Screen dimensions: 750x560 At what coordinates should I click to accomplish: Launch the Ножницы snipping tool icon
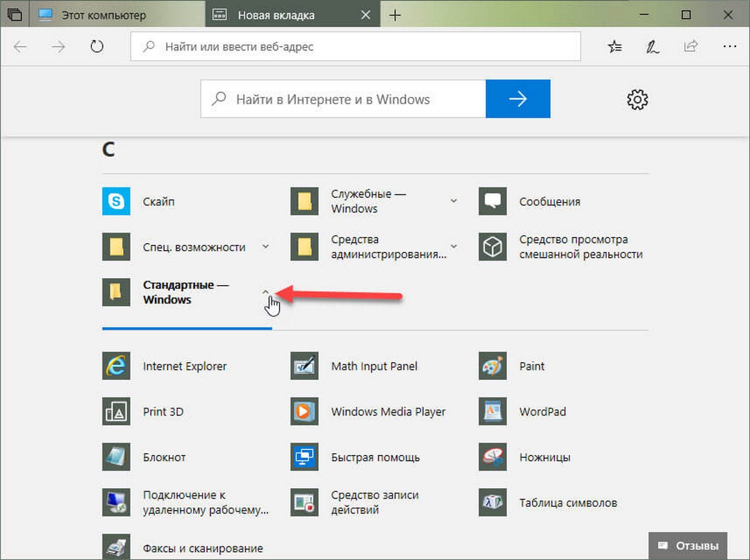pyautogui.click(x=492, y=457)
